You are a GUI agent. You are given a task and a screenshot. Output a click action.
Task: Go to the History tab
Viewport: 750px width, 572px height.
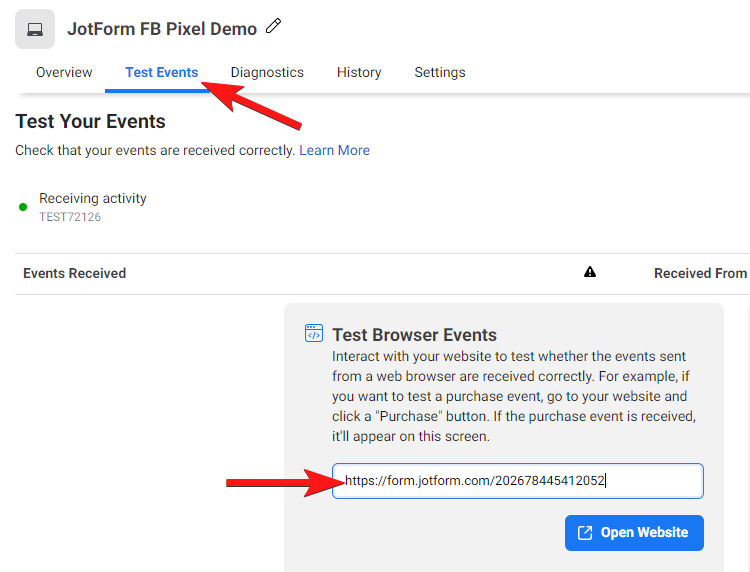[359, 73]
